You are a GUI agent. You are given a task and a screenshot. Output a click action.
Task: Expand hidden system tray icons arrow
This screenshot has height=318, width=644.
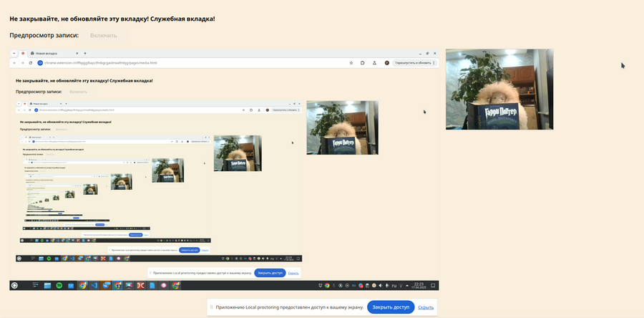pos(407,286)
